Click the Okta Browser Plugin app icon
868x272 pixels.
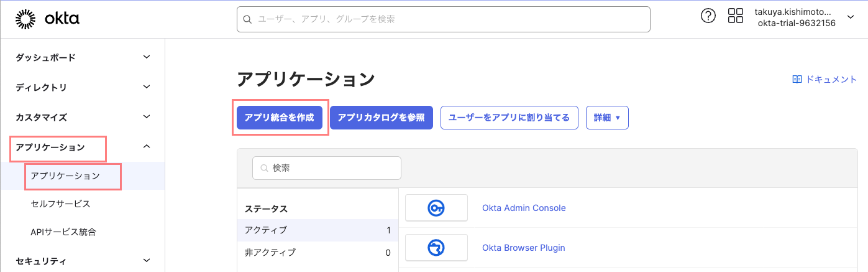click(436, 248)
